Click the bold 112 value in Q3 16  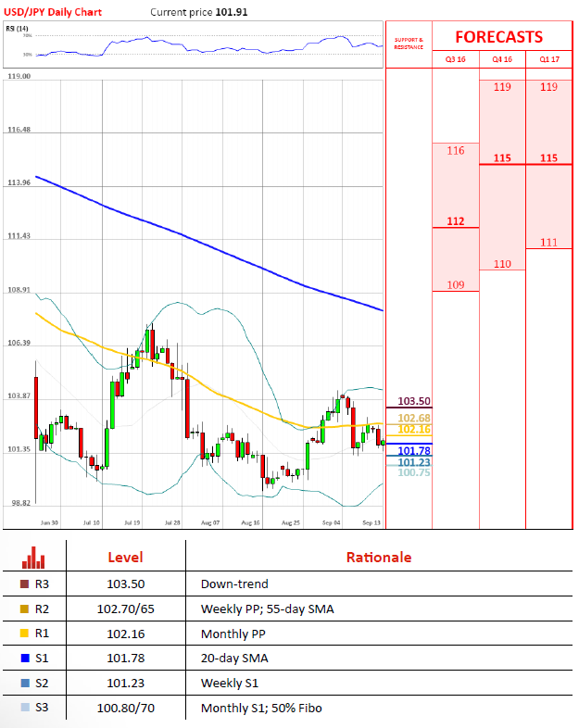456,221
